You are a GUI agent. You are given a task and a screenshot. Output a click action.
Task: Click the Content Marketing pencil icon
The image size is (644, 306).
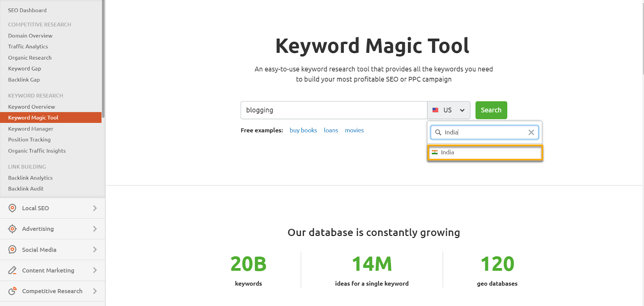(x=12, y=270)
